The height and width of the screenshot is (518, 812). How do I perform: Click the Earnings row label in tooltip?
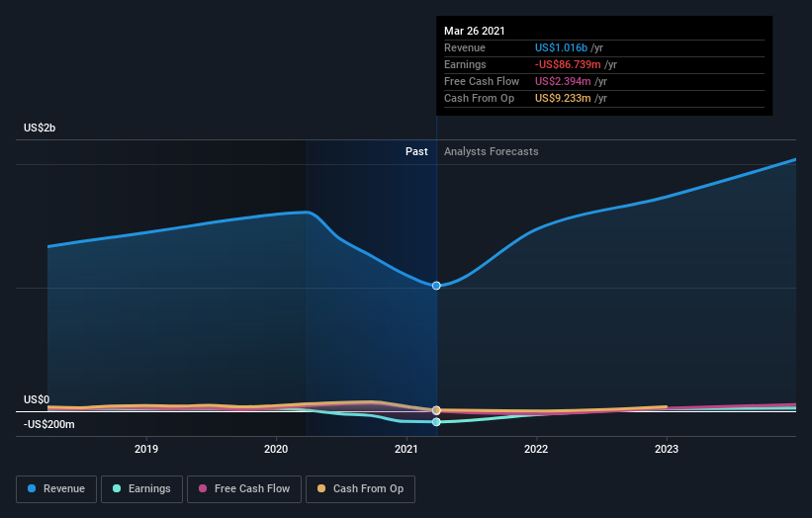(465, 64)
